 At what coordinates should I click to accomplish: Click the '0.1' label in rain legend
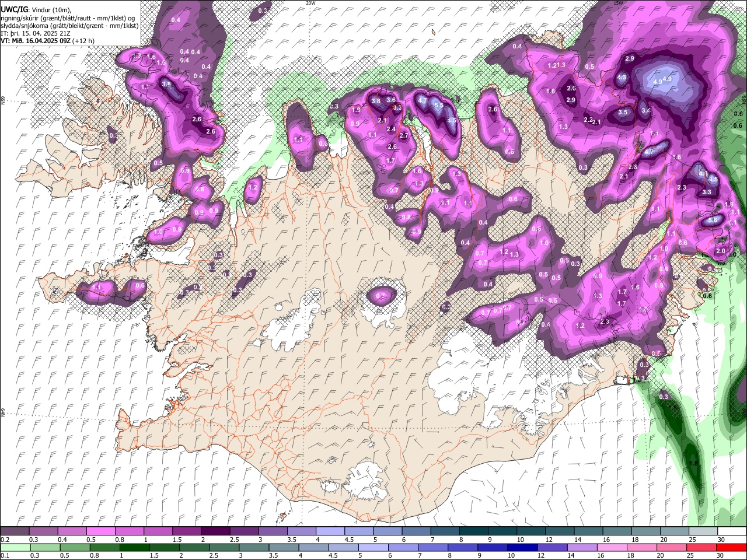(4, 555)
